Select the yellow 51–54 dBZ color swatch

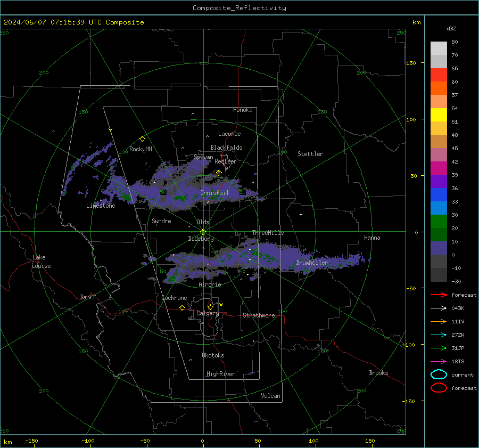[439, 115]
